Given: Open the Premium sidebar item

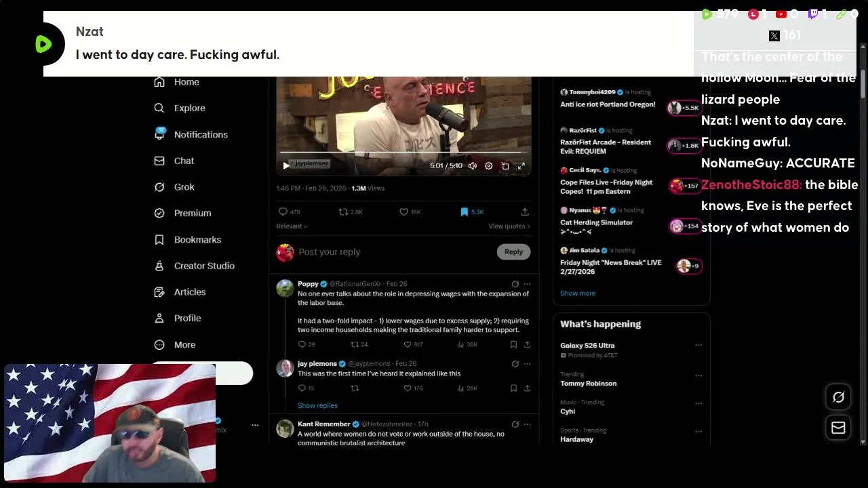Looking at the screenshot, I should [x=182, y=213].
